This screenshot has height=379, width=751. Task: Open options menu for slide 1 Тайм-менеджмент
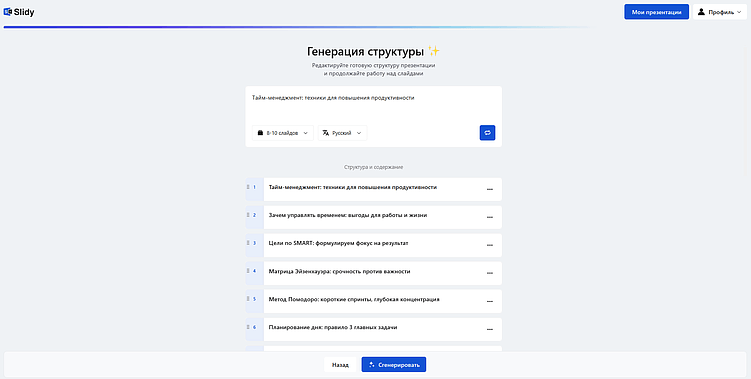[489, 190]
